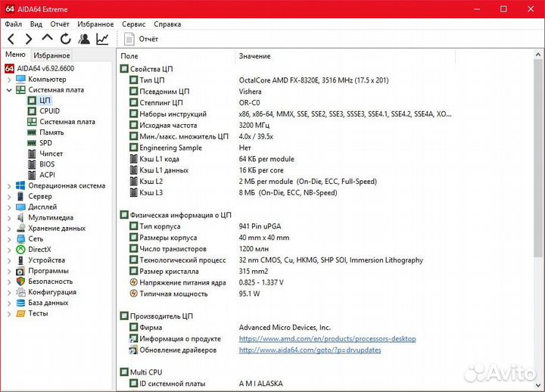This screenshot has height=392, width=545.
Task: Select the Multi CPU group header
Action: pyautogui.click(x=141, y=372)
